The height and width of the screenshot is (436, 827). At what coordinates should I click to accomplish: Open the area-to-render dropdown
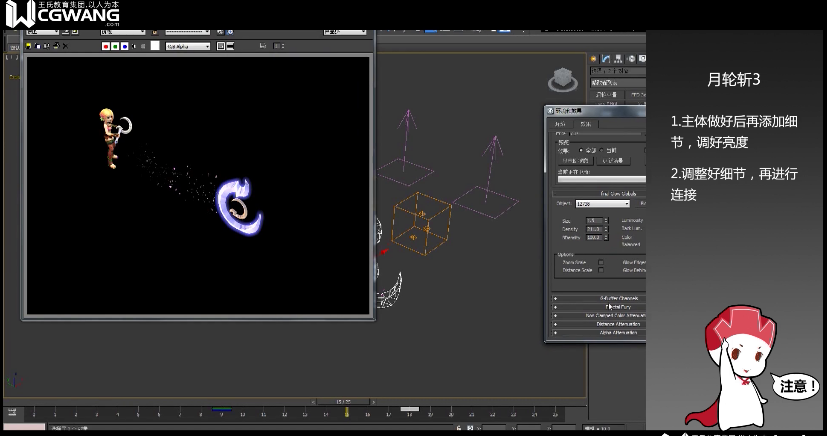click(43, 32)
